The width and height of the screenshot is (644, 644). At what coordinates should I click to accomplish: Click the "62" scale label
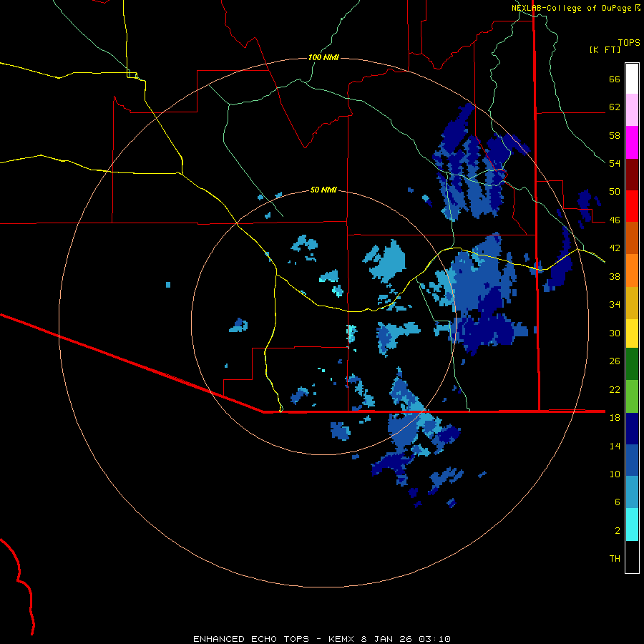tap(615, 107)
